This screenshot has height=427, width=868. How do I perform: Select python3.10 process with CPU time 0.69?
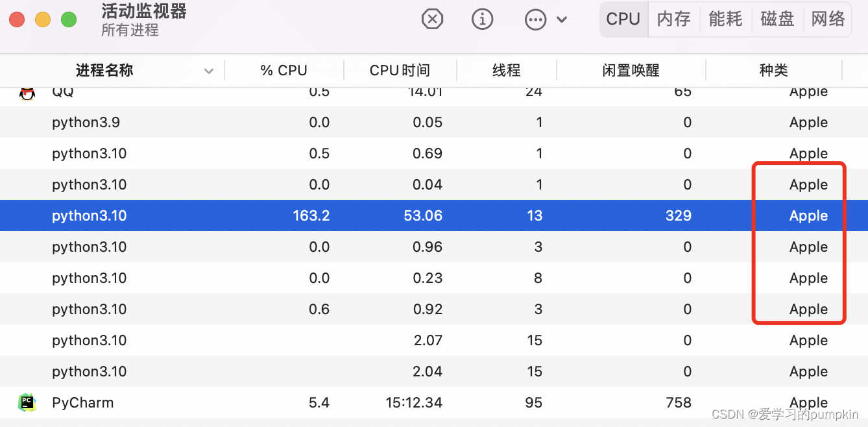[x=90, y=154]
